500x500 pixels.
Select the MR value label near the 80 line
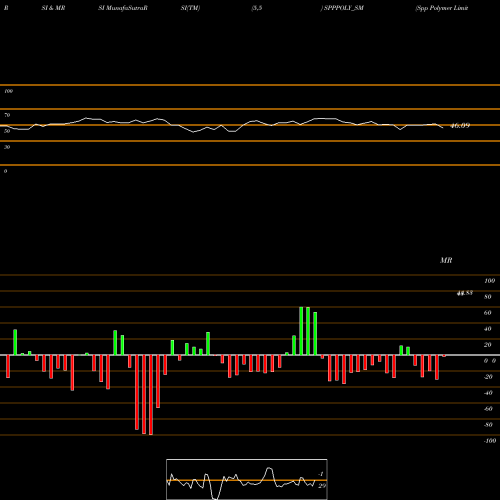pyautogui.click(x=465, y=293)
